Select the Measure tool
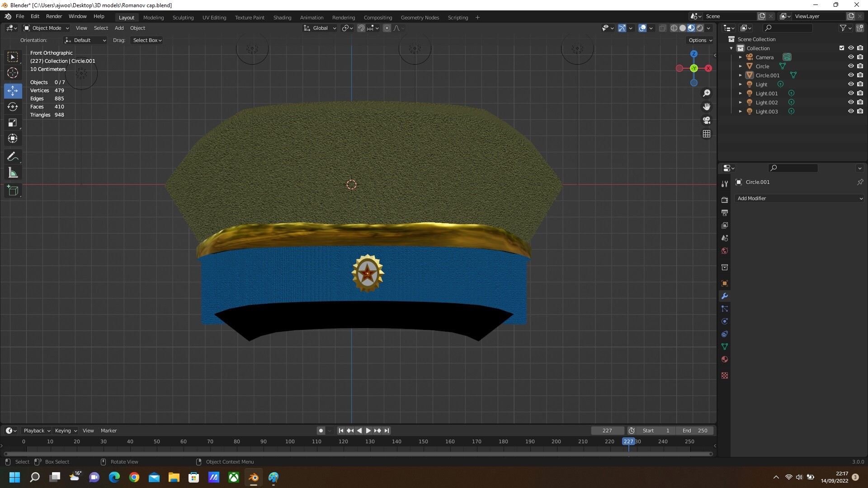 pyautogui.click(x=13, y=172)
